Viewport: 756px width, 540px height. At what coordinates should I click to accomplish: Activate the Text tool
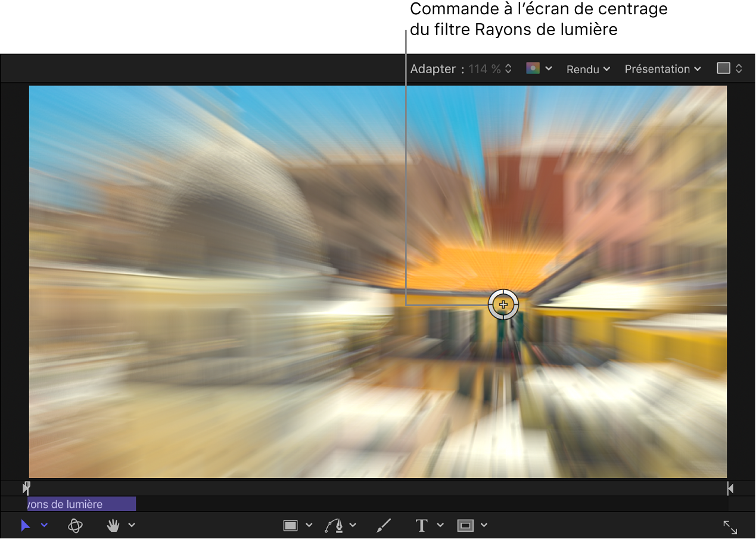(x=421, y=525)
